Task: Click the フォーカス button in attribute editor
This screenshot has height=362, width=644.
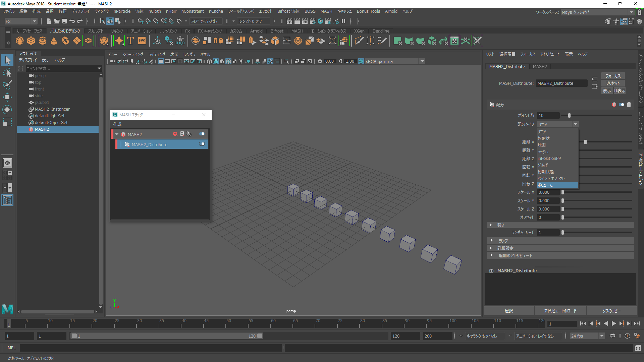Action: click(x=613, y=76)
